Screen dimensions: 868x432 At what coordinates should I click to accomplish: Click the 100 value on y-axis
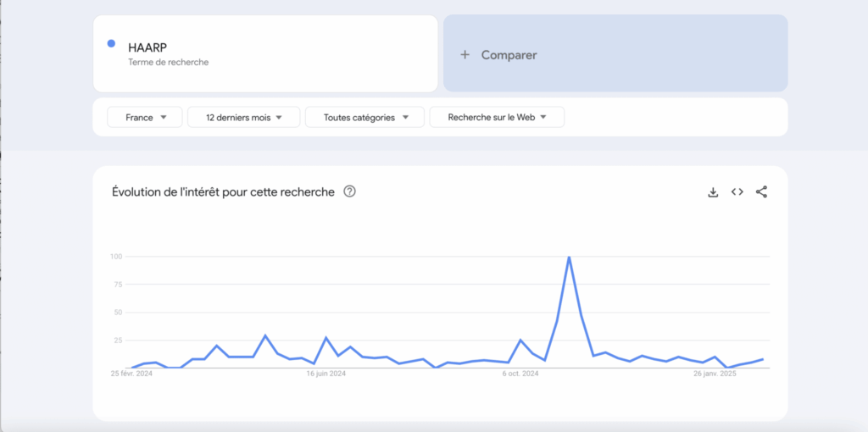pyautogui.click(x=116, y=256)
